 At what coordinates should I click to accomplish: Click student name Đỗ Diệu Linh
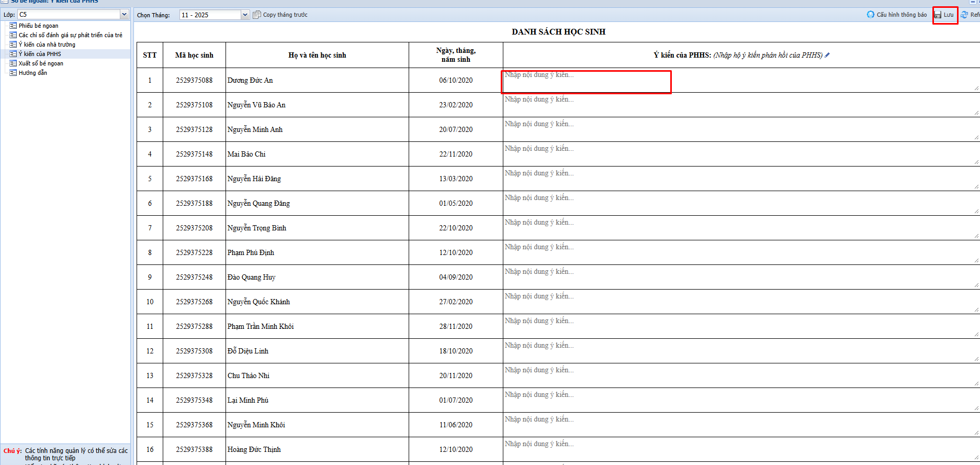pyautogui.click(x=248, y=351)
